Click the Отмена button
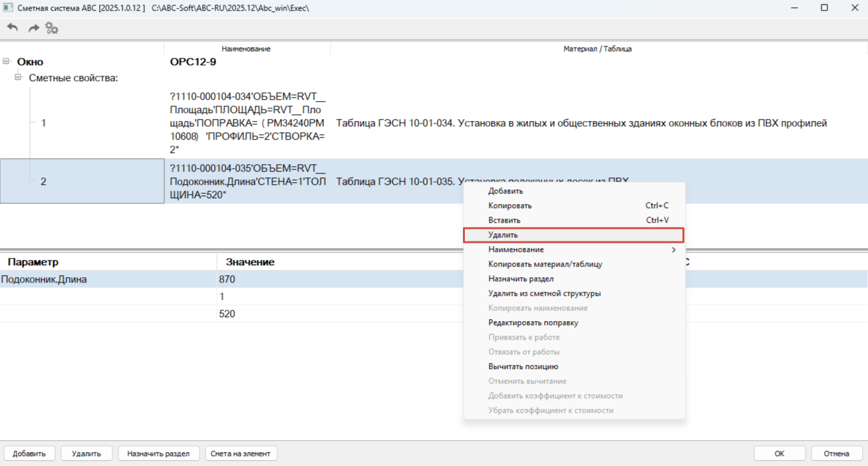This screenshot has height=466, width=868. point(837,453)
